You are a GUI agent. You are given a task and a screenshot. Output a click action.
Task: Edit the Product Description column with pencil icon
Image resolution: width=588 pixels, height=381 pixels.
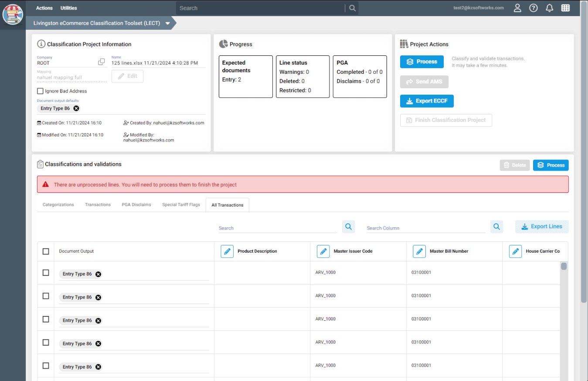(x=227, y=251)
